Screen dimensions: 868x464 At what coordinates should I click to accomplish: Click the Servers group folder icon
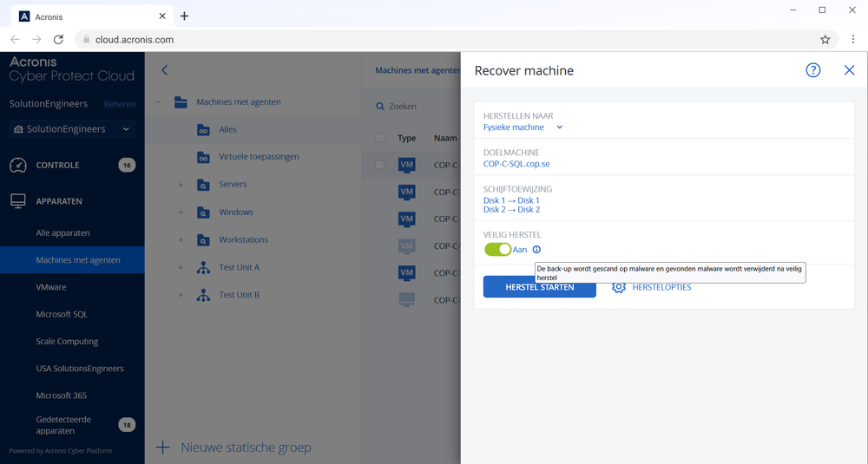pos(203,185)
